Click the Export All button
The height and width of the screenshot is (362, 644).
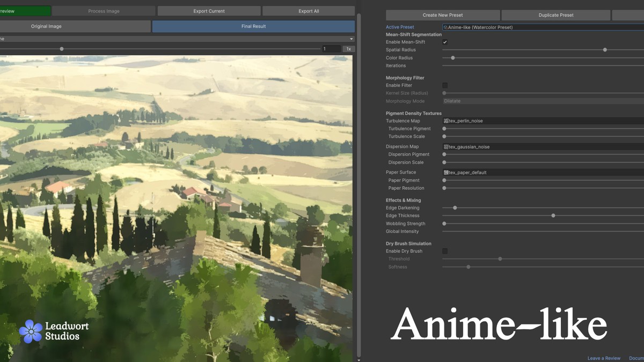[309, 11]
